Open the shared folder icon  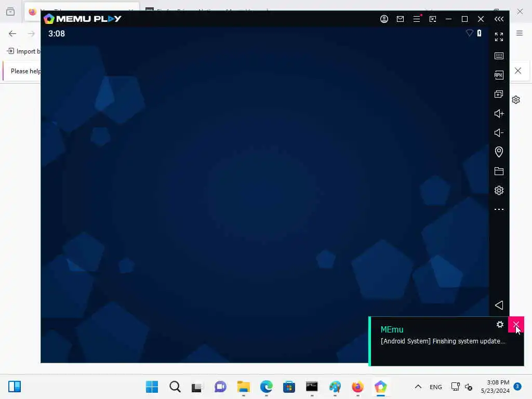[x=499, y=171]
